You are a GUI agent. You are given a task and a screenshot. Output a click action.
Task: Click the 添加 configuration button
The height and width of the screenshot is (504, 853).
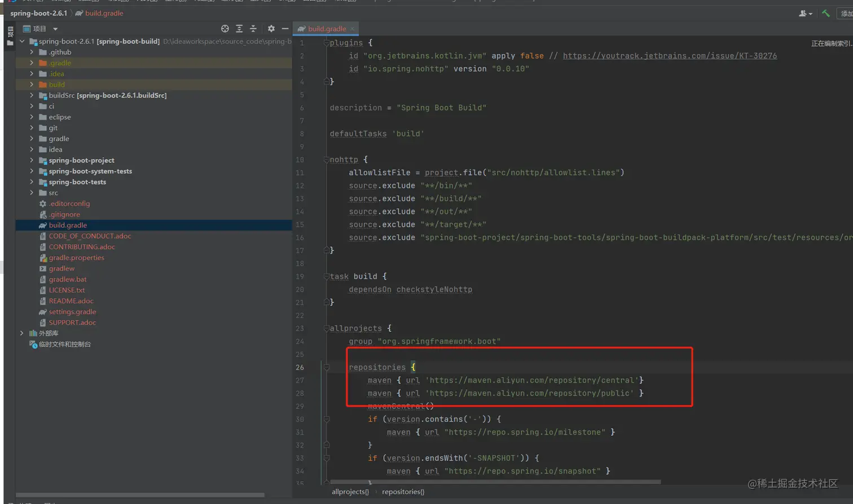pos(846,14)
